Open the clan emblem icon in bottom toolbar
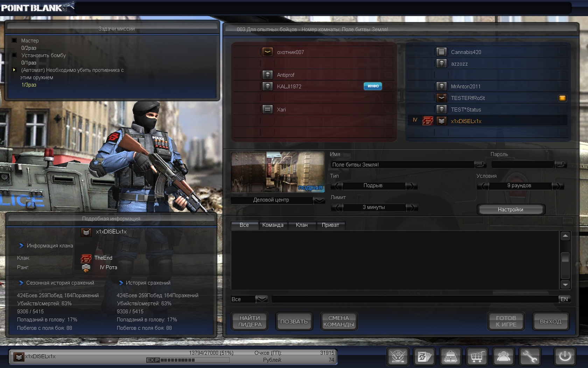This screenshot has width=588, height=368. (x=398, y=357)
